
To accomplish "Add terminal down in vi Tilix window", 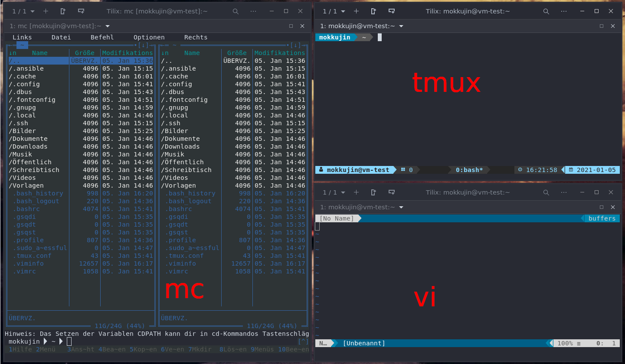I will coord(392,192).
